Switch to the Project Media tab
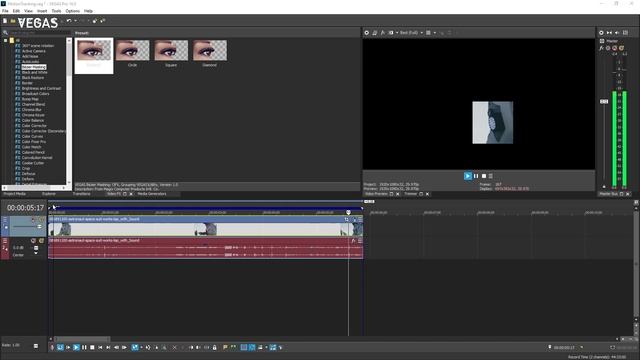The width and height of the screenshot is (640, 360). coord(15,194)
